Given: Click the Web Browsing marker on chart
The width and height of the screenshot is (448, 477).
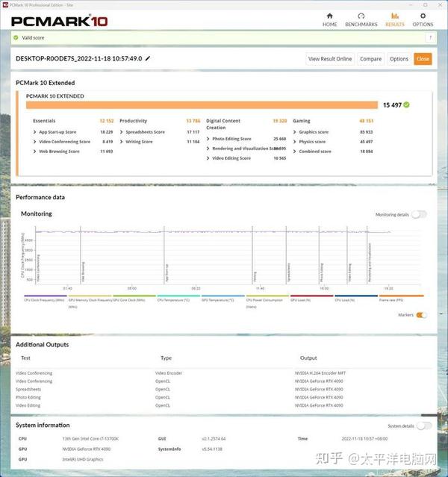Looking at the screenshot, I should [83, 272].
